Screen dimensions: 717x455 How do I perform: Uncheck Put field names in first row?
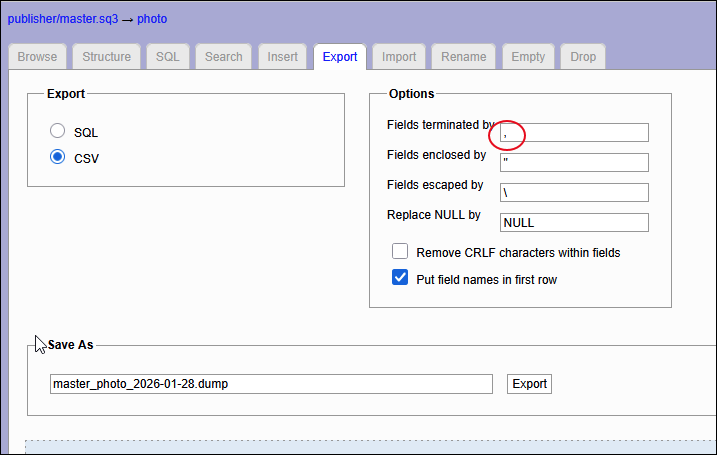[400, 279]
